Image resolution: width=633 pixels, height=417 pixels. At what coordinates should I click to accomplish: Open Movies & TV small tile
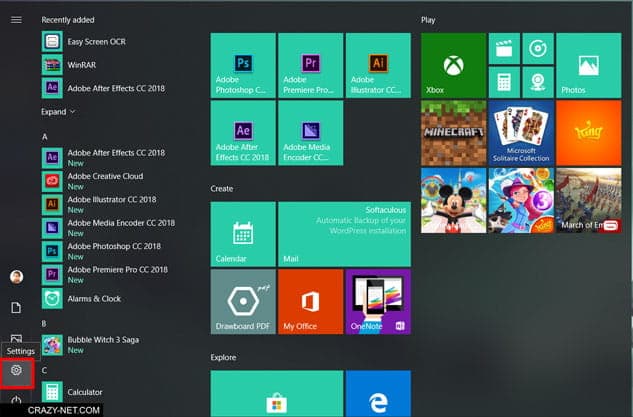point(504,49)
